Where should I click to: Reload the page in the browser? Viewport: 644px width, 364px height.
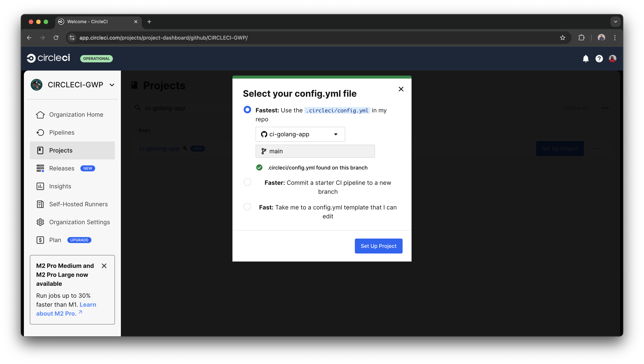(x=56, y=38)
